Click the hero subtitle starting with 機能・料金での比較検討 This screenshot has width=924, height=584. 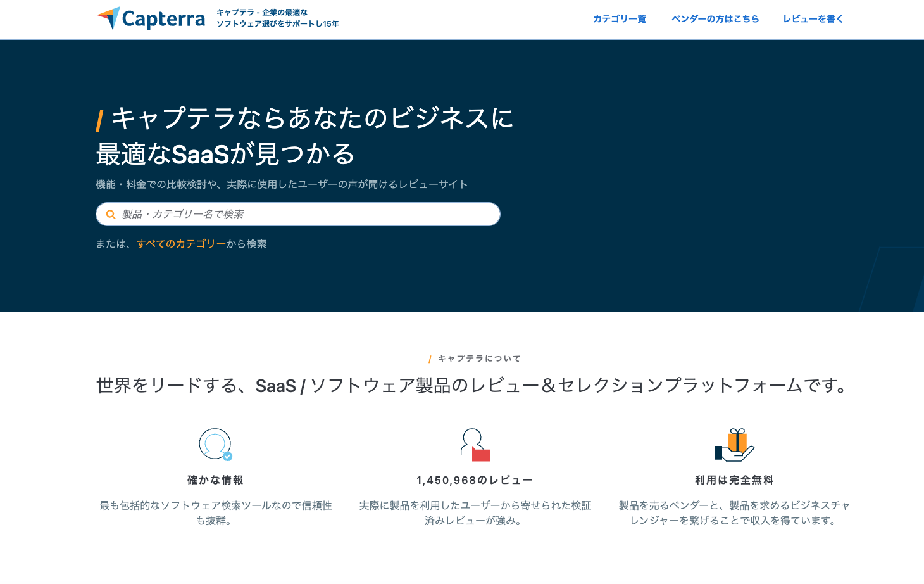pyautogui.click(x=282, y=184)
